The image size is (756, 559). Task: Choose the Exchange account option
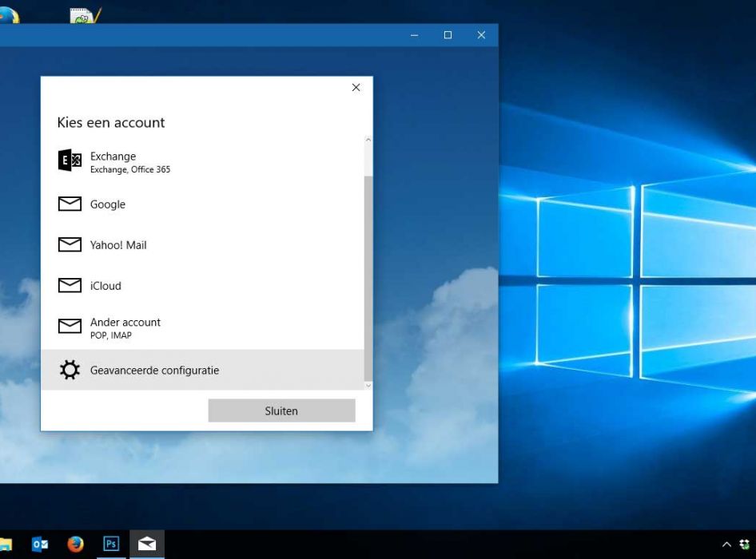pos(202,162)
